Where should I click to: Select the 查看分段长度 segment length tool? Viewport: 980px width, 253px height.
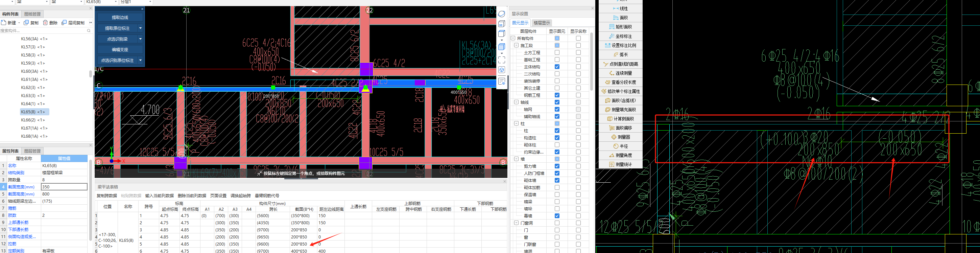pos(621,82)
